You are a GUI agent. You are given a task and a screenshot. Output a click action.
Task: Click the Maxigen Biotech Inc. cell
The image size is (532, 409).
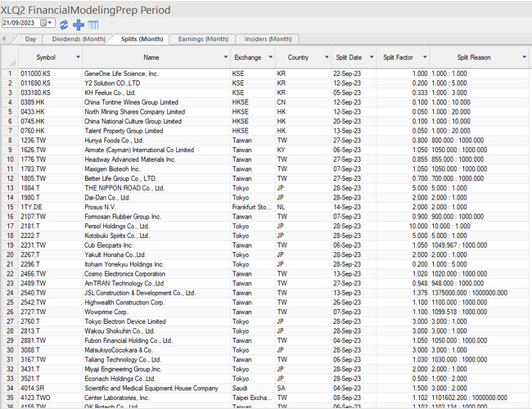click(x=156, y=169)
